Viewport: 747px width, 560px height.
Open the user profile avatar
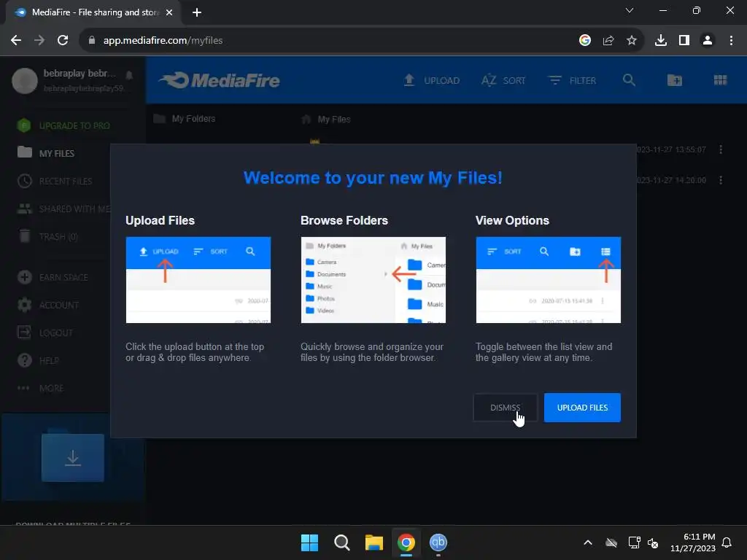pos(25,80)
